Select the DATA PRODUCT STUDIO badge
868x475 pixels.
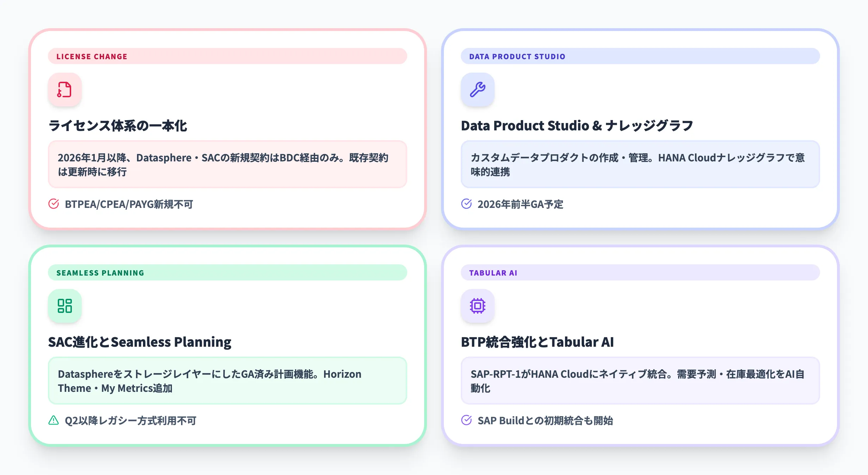click(517, 56)
